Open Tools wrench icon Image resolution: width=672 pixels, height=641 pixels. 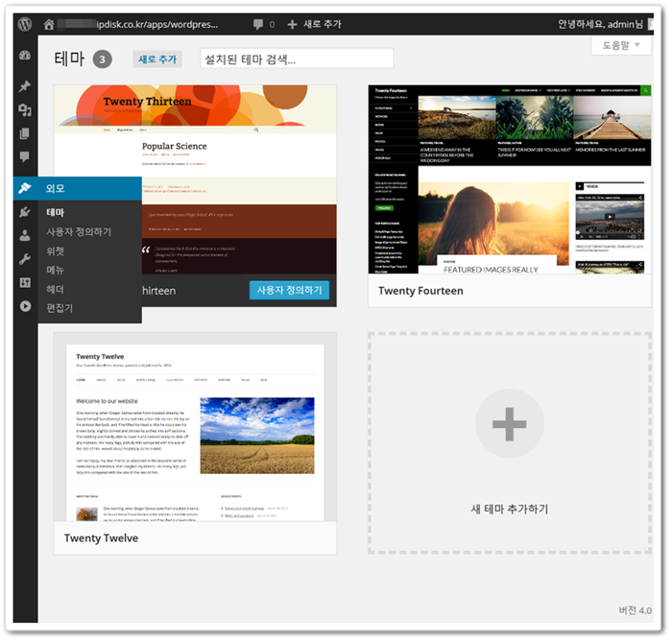25,259
